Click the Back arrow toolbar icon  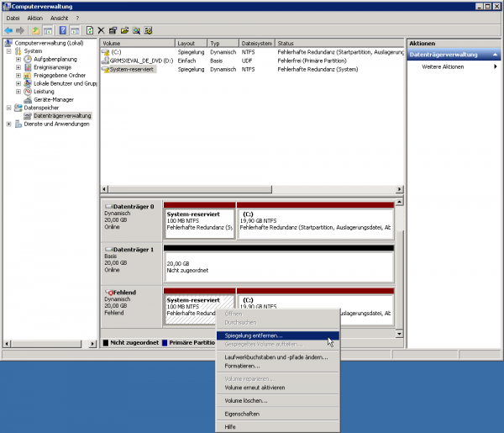(x=8, y=30)
